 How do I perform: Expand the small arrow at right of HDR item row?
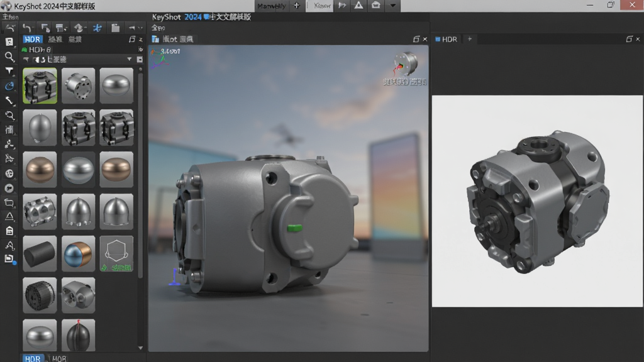[x=141, y=50]
